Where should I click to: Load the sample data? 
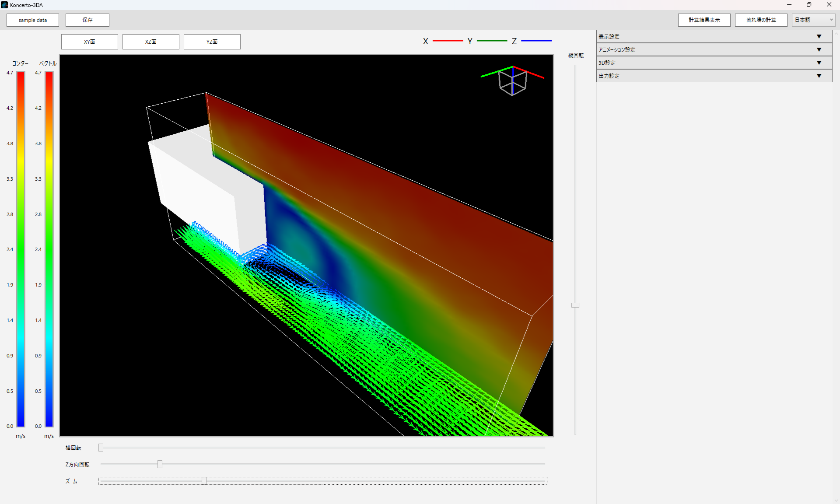33,20
